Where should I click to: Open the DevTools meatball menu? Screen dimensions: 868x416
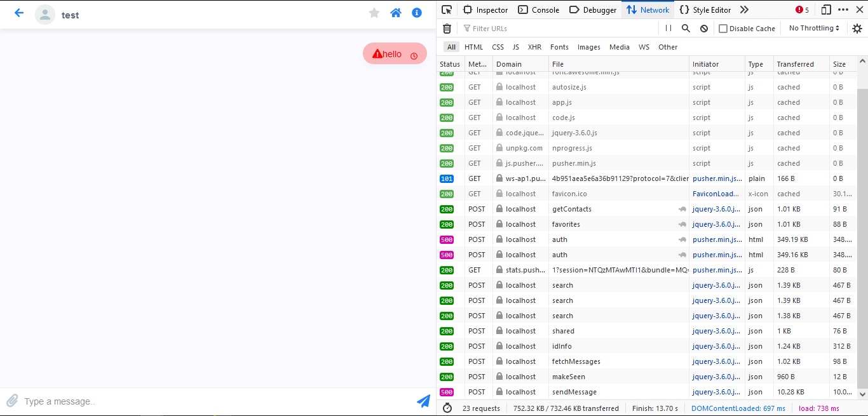[843, 10]
